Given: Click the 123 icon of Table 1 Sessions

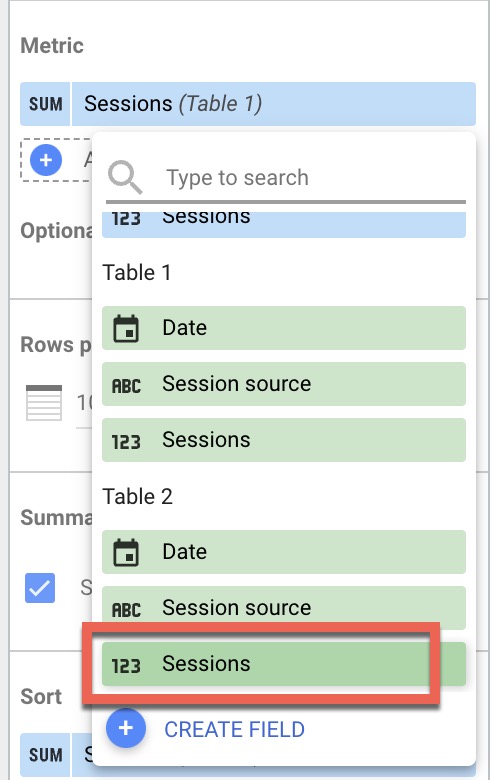Looking at the screenshot, I should coord(126,441).
